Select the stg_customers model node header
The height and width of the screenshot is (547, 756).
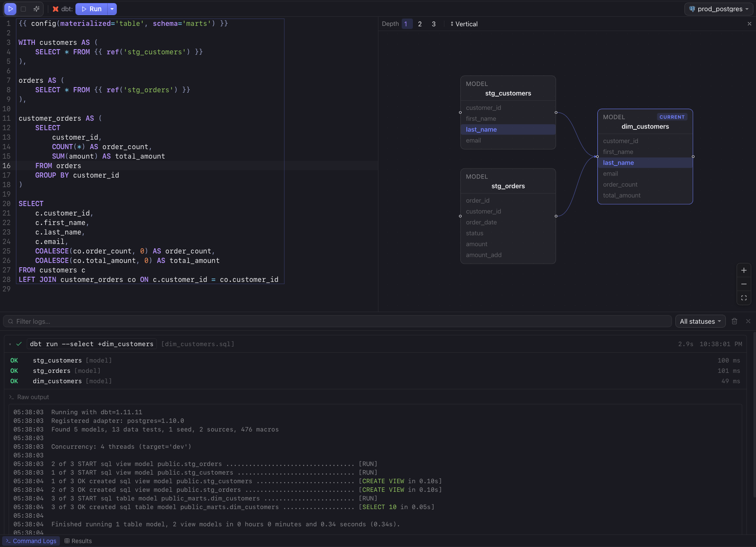click(508, 89)
